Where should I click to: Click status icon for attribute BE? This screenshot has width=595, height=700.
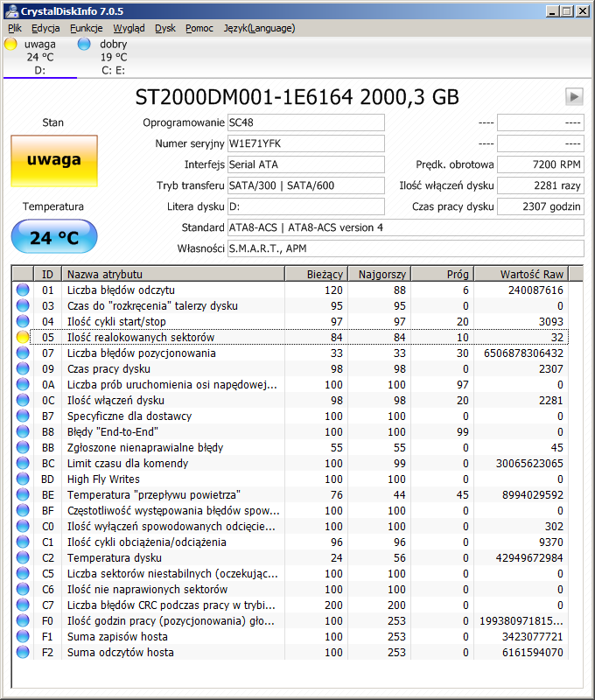click(x=23, y=494)
